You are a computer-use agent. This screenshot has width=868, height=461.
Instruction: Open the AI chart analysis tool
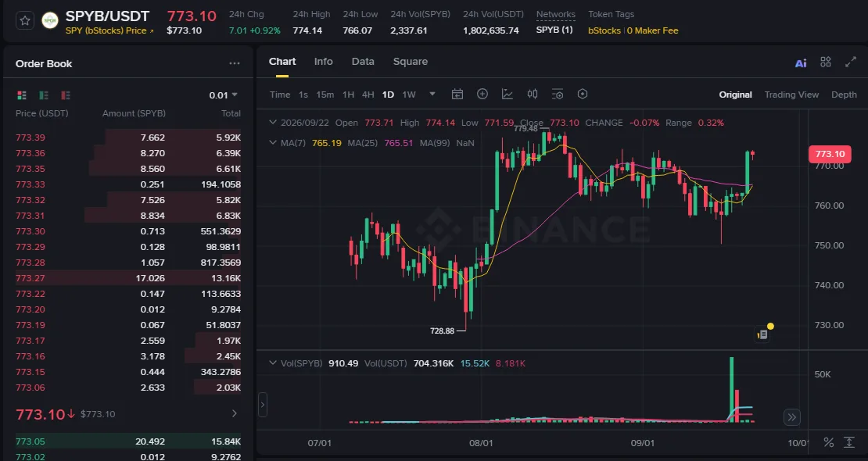click(801, 63)
